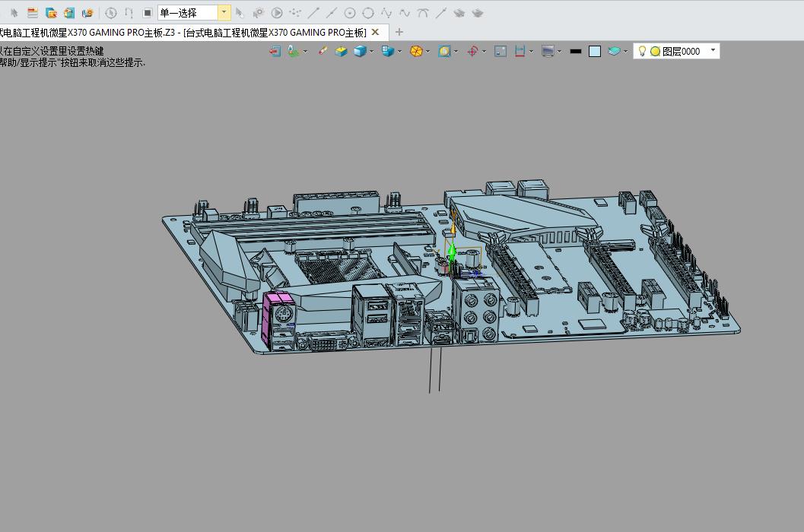Click the red crosshair target icon
The width and height of the screenshot is (804, 532).
pos(472,51)
